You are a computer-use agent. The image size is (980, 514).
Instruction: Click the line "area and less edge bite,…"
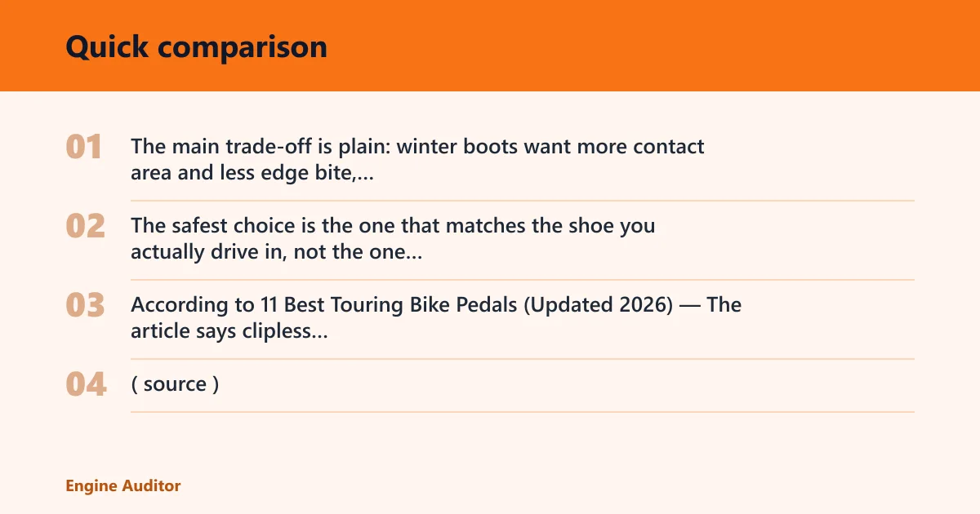(x=252, y=173)
